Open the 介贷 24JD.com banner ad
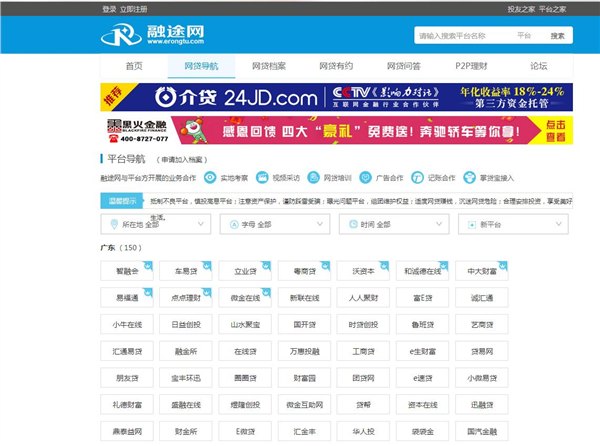The image size is (600, 446). click(337, 97)
